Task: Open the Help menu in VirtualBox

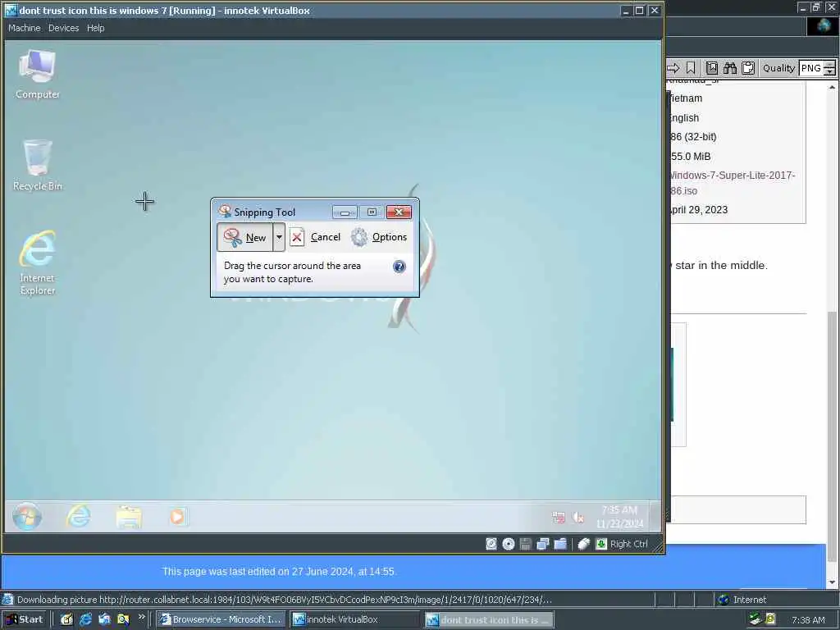Action: 95,28
